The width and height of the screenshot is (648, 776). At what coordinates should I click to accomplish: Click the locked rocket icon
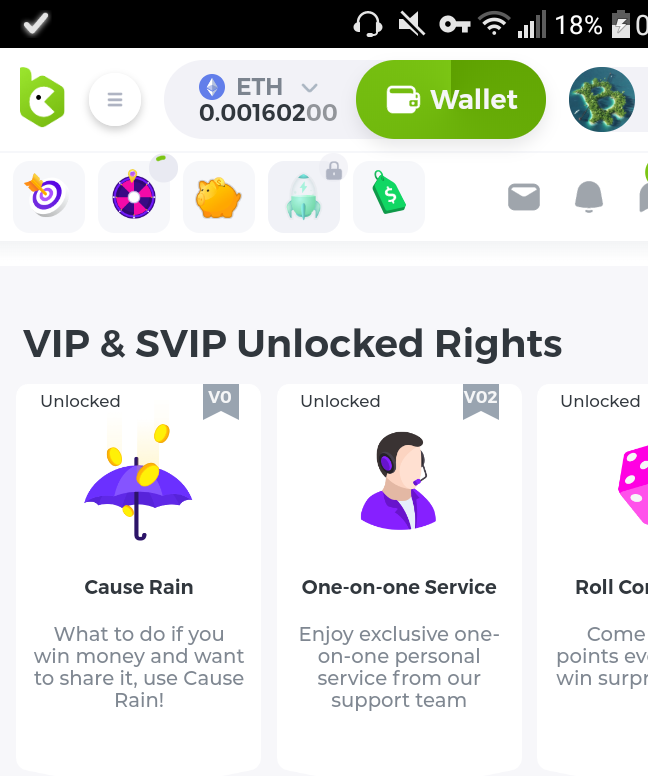[304, 197]
